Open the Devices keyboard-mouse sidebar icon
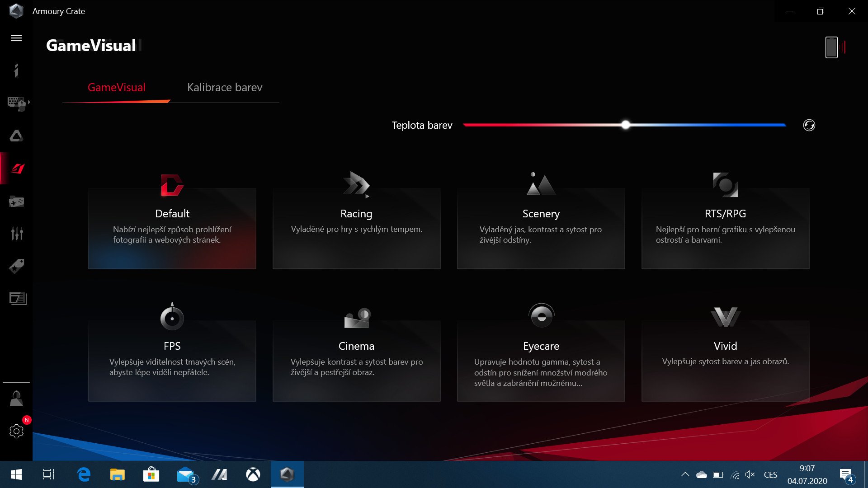 [x=16, y=103]
